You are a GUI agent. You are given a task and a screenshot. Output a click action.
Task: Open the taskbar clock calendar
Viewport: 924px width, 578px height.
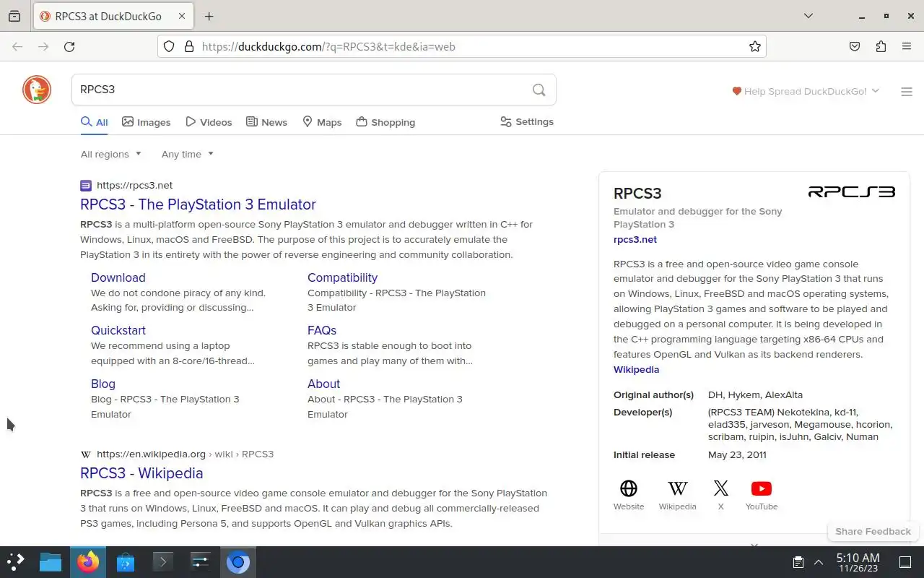(x=858, y=562)
